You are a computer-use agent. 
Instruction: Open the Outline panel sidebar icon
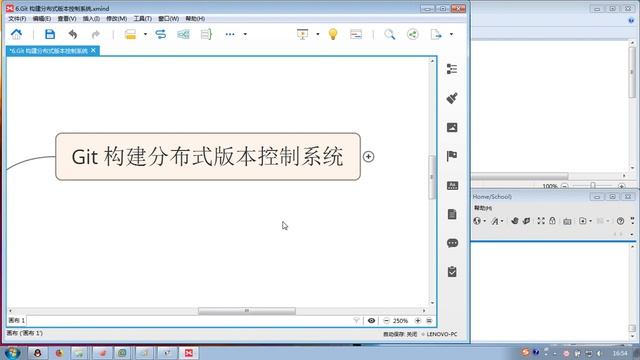tap(452, 69)
